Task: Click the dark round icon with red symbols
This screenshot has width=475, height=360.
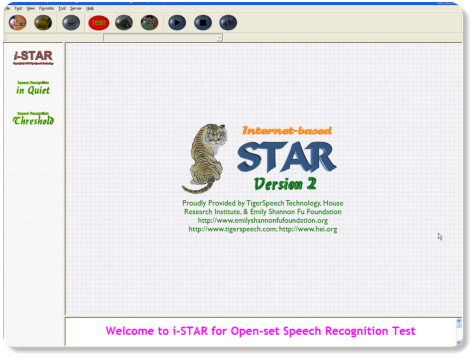Action: [228, 23]
